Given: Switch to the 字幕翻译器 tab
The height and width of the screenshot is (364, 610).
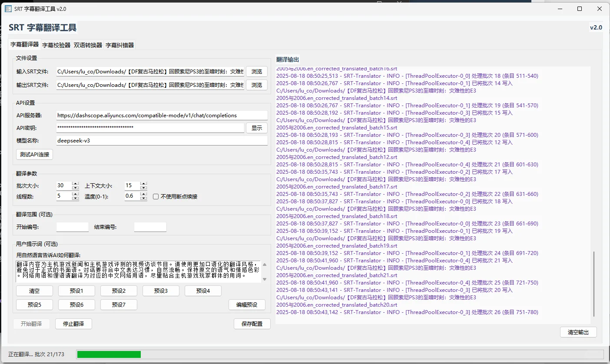Looking at the screenshot, I should tap(24, 44).
